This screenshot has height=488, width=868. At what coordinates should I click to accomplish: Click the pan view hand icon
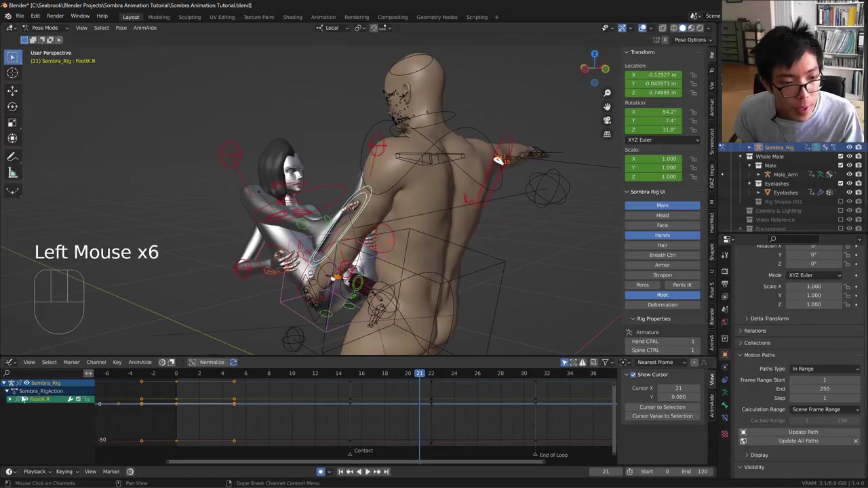[x=607, y=106]
